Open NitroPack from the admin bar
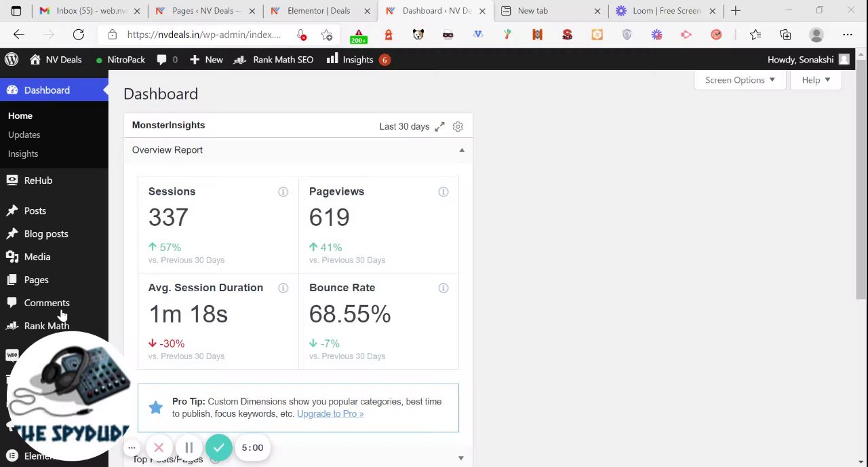Image resolution: width=868 pixels, height=467 pixels. pos(120,60)
